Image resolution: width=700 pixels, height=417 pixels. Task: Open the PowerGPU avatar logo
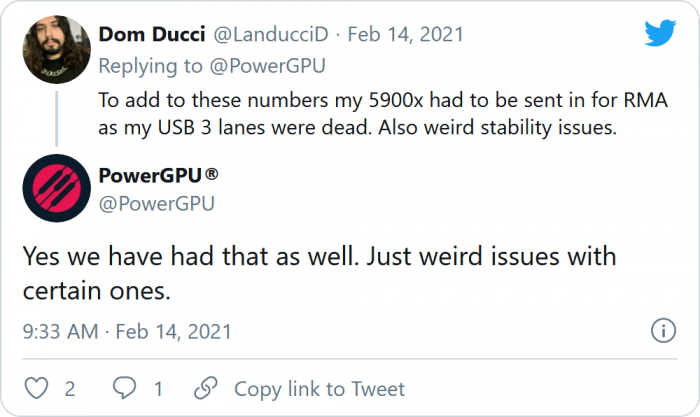(x=57, y=190)
